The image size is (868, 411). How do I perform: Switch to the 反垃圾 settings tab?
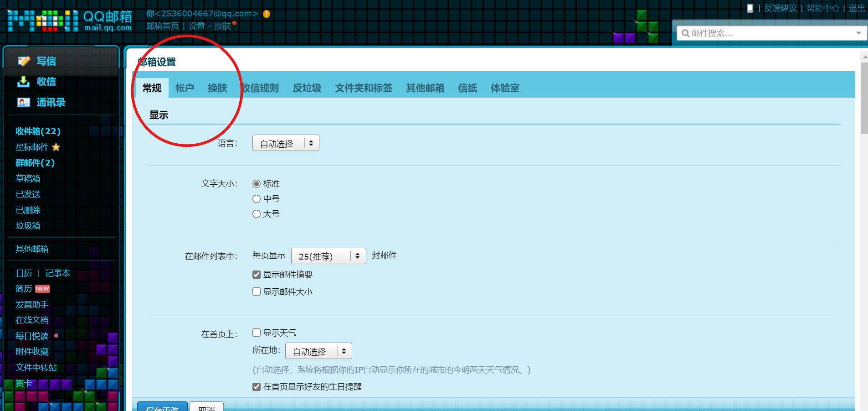click(x=307, y=88)
